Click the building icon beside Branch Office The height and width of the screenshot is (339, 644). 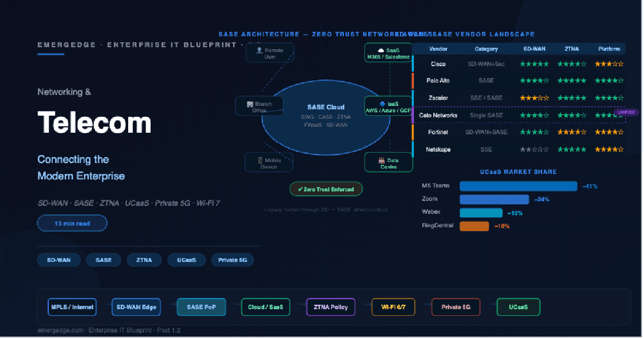(250, 104)
